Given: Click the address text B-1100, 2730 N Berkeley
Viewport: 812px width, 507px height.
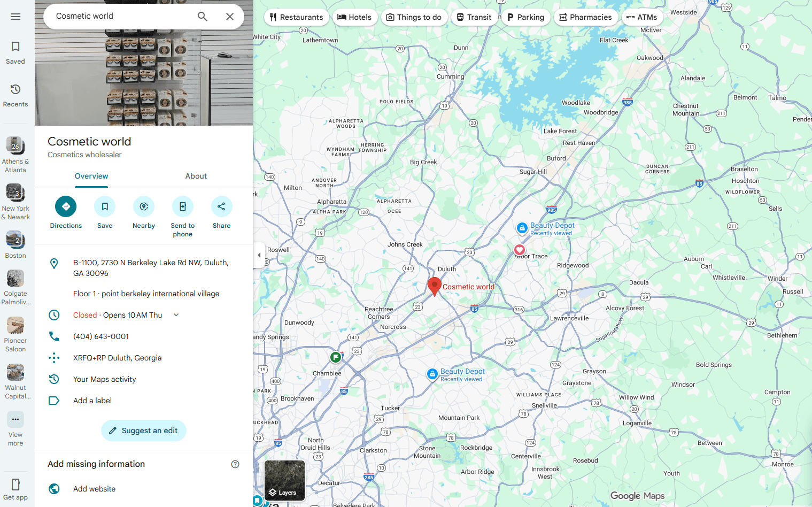Looking at the screenshot, I should pyautogui.click(x=151, y=268).
